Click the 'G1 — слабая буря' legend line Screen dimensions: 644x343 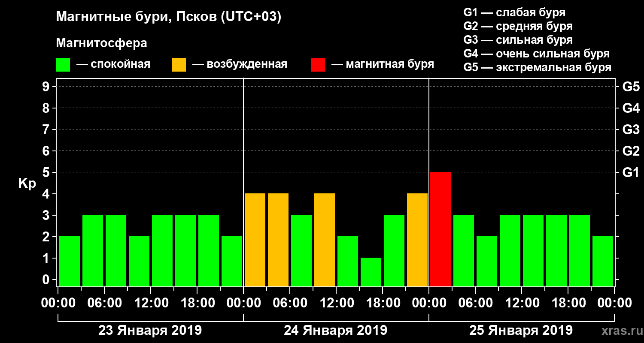click(x=514, y=12)
